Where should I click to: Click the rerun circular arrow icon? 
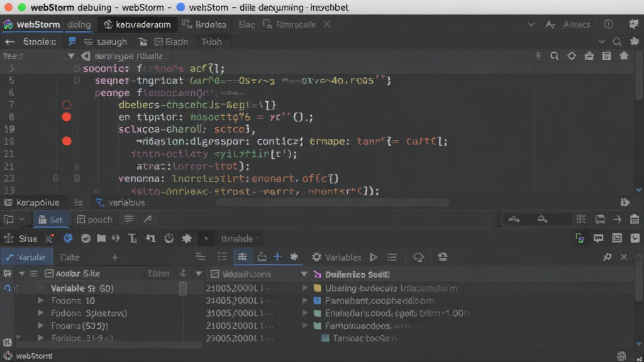[169, 238]
